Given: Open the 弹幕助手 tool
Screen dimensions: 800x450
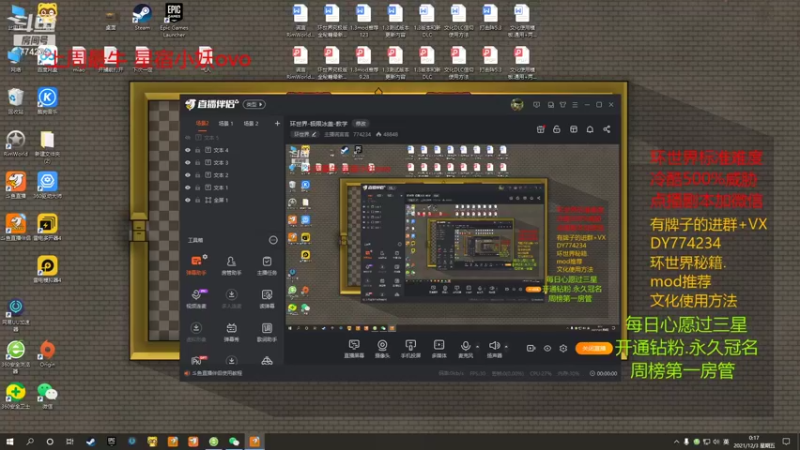Looking at the screenshot, I should coord(196,265).
